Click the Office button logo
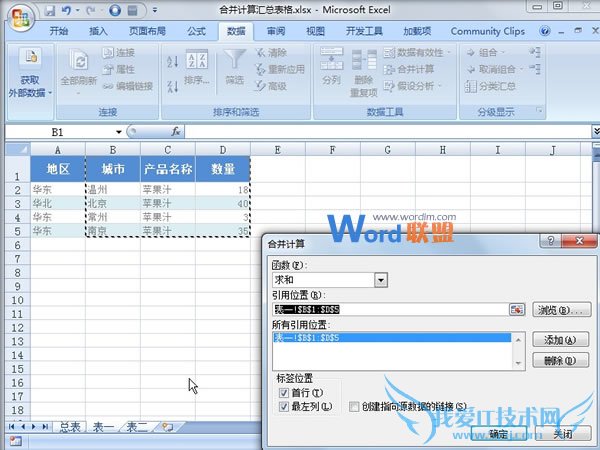The image size is (600, 450). (x=21, y=17)
